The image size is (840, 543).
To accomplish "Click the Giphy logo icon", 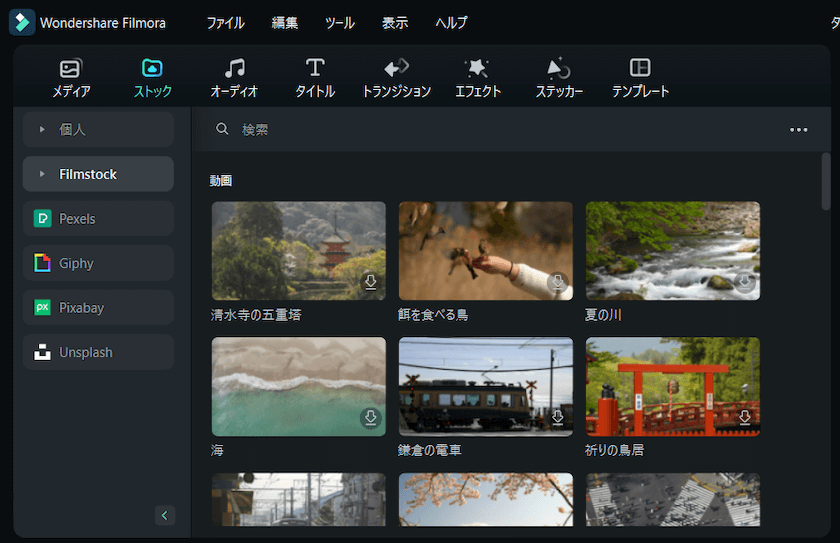I will coord(42,263).
